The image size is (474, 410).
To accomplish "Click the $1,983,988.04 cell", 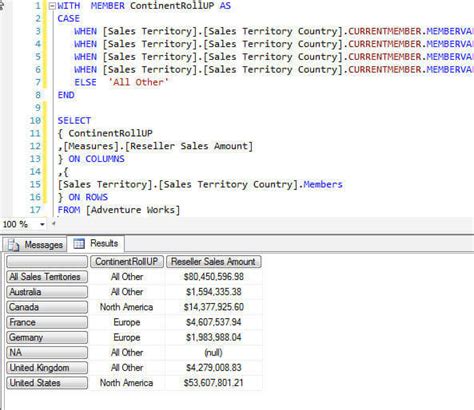I will pos(214,337).
